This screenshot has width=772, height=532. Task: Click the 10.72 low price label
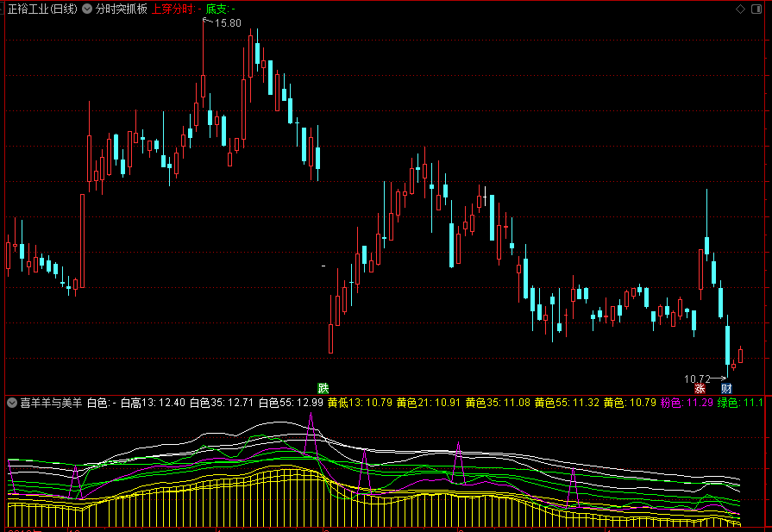coord(697,379)
